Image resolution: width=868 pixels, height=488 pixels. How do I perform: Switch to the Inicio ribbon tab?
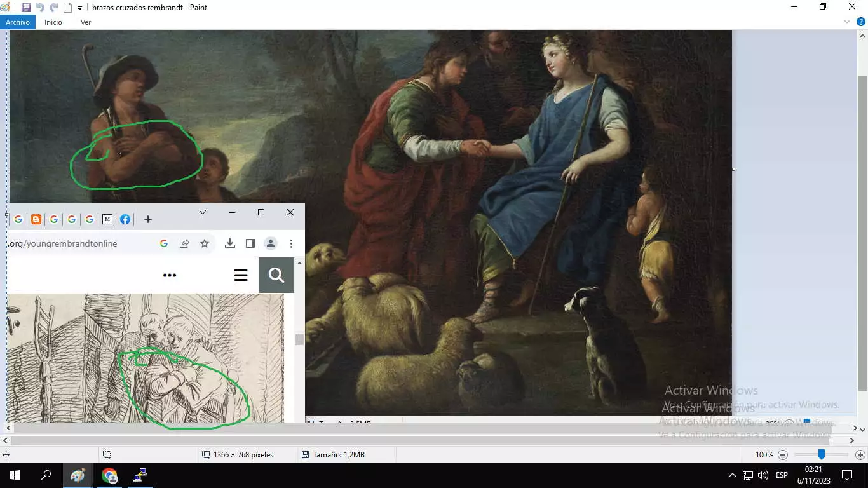click(x=53, y=22)
